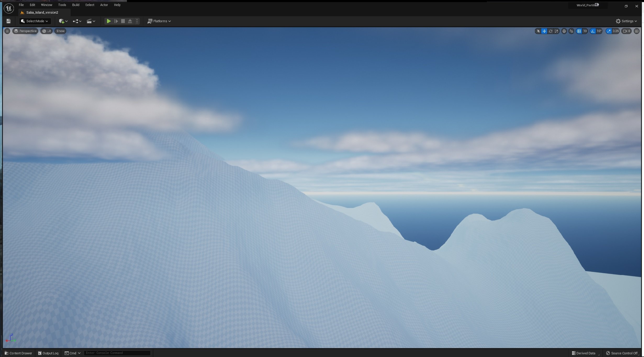Toggle rotation angle snapping
644x357 pixels.
click(x=593, y=31)
